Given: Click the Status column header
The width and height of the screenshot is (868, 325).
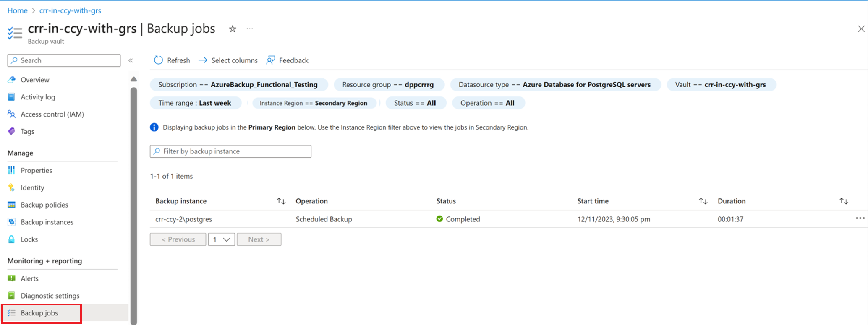Looking at the screenshot, I should [x=446, y=201].
